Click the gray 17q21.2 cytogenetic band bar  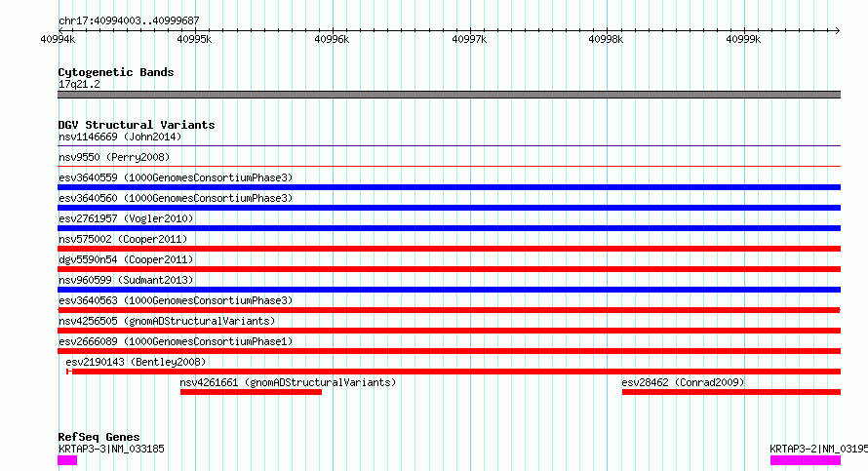pyautogui.click(x=449, y=95)
